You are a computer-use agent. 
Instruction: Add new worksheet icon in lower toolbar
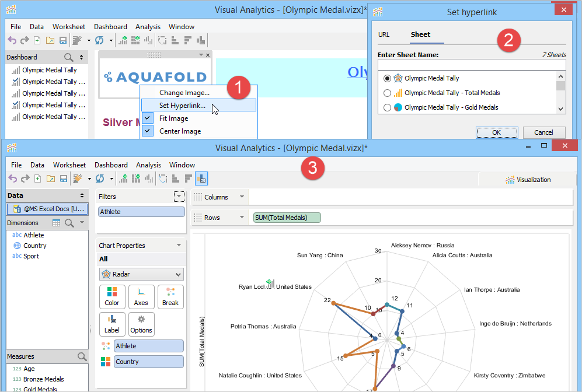(123, 178)
